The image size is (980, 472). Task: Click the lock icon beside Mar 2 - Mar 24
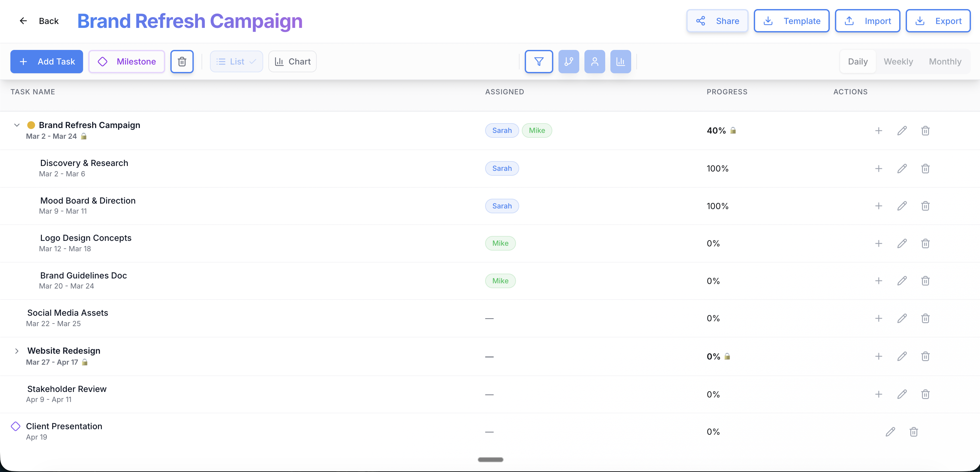[x=84, y=136]
